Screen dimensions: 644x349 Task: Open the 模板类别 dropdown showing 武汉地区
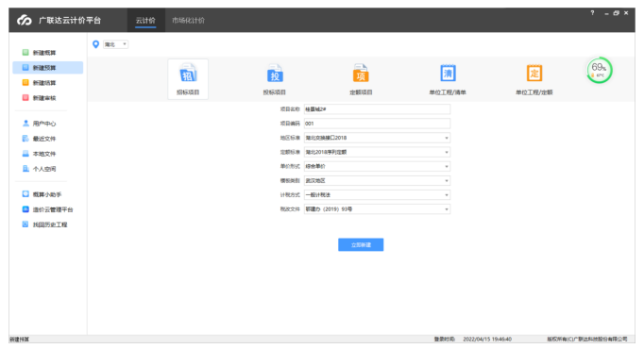point(377,181)
